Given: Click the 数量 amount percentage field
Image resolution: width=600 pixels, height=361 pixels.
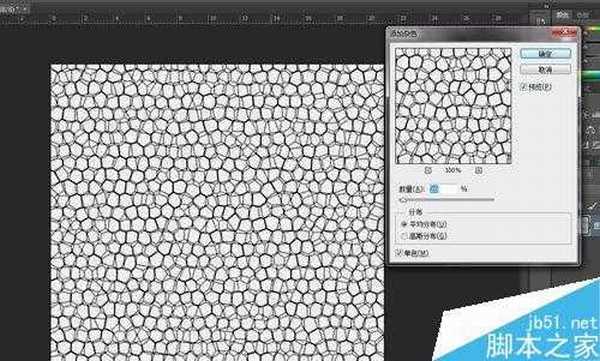Looking at the screenshot, I should tap(443, 189).
